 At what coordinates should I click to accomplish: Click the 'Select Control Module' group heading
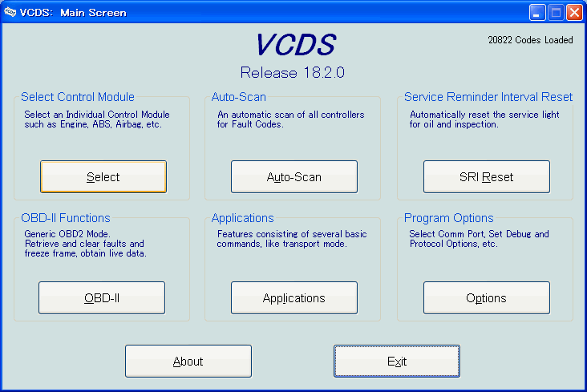78,97
